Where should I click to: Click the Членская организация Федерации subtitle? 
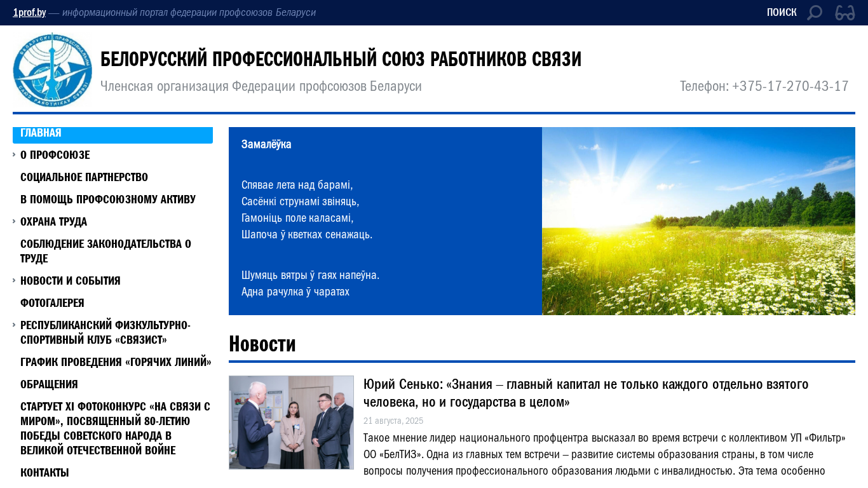(261, 86)
